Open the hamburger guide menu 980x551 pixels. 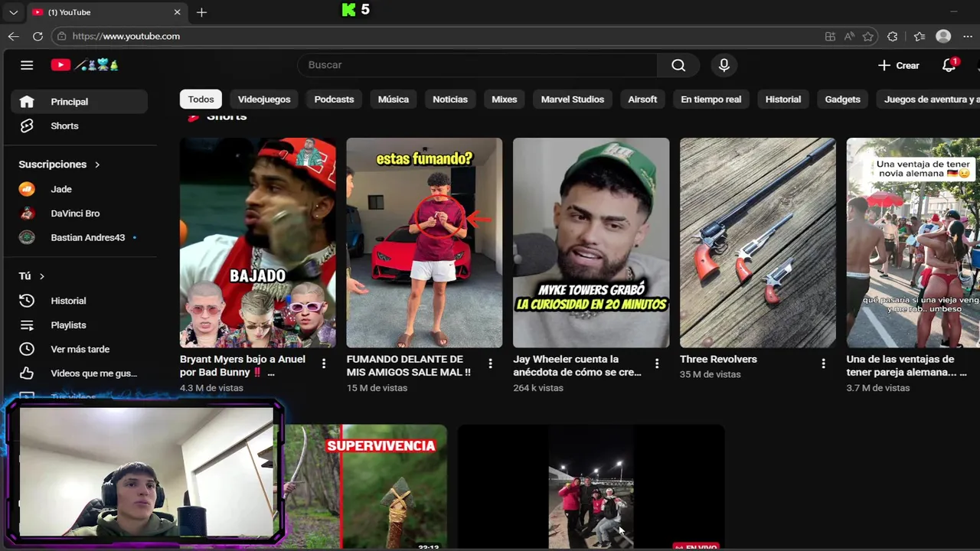coord(27,65)
